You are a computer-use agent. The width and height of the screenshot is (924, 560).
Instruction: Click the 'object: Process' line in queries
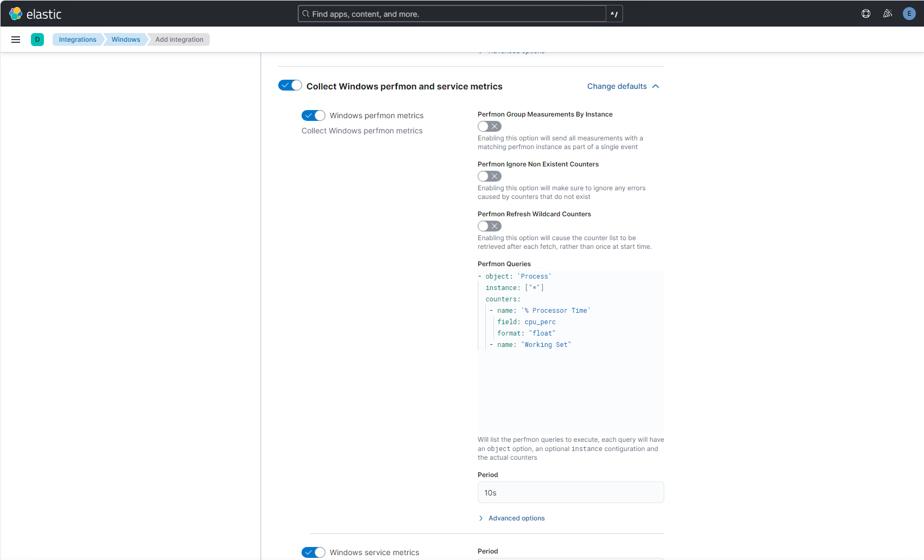pos(515,276)
